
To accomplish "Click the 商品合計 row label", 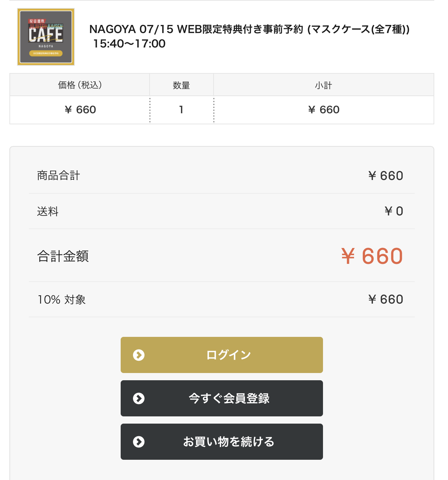I will pos(59,176).
